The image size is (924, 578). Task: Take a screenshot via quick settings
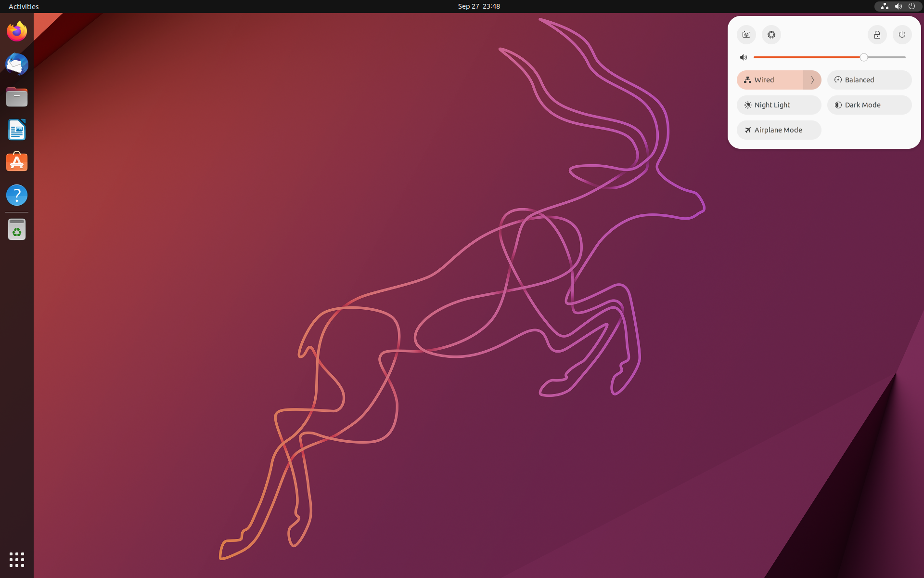coord(746,34)
